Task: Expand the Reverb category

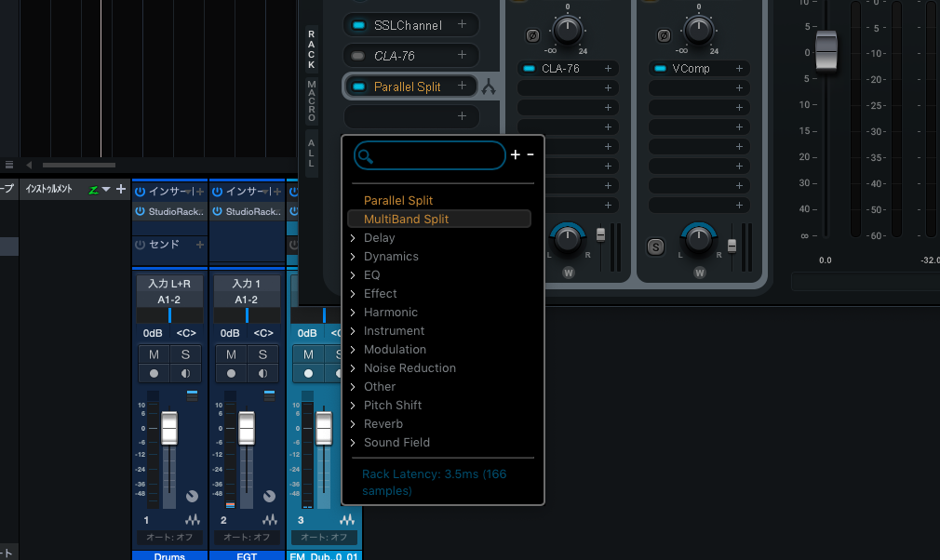Action: (353, 423)
